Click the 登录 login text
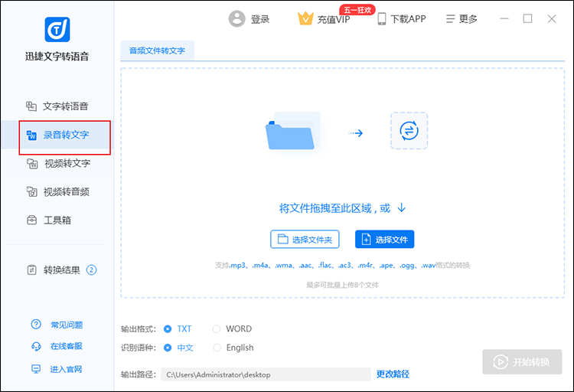Viewport: 574px width, 392px height. click(260, 19)
